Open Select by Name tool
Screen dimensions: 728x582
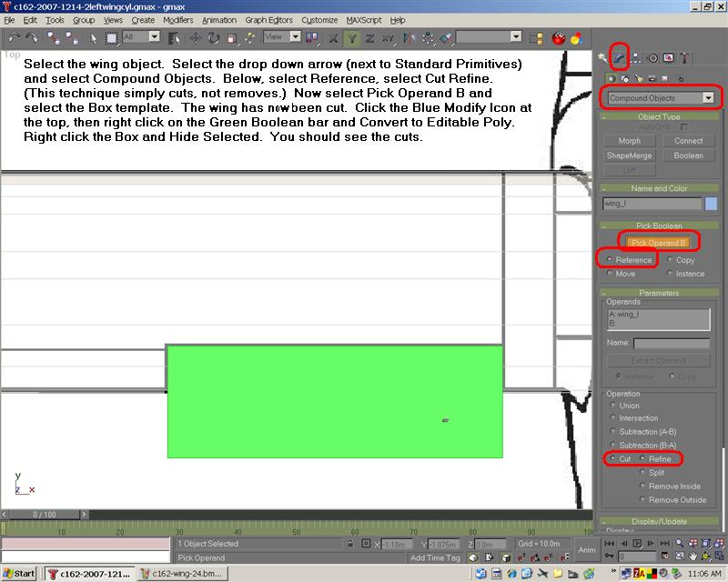175,38
